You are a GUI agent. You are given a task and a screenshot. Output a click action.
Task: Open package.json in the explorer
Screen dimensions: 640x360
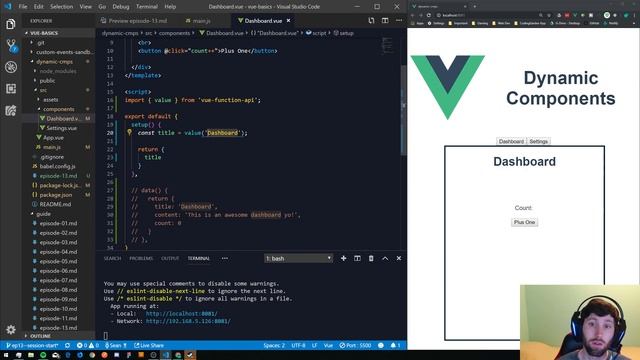[56, 195]
